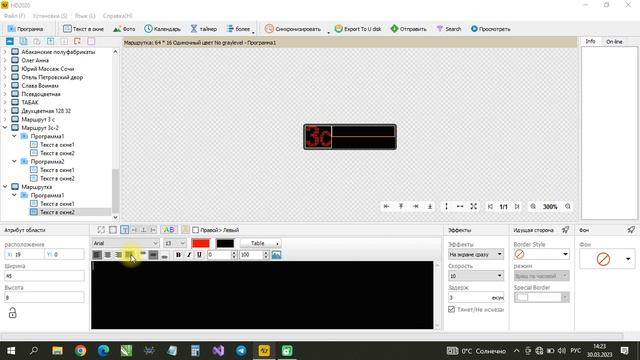Switch to the Info tab

pos(590,41)
